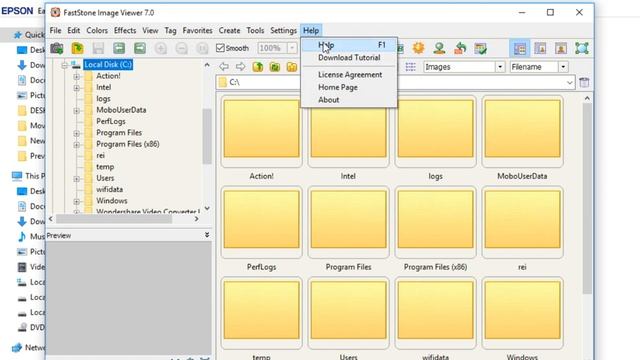Viewport: 640px width, 360px height.
Task: Expand the Program Files (x86) tree node
Action: click(x=77, y=145)
